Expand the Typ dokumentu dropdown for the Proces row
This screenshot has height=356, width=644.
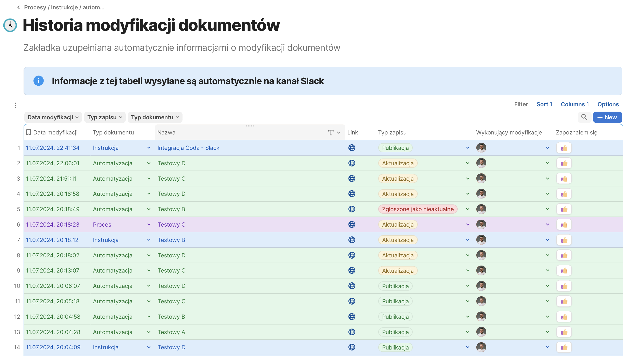(x=149, y=224)
